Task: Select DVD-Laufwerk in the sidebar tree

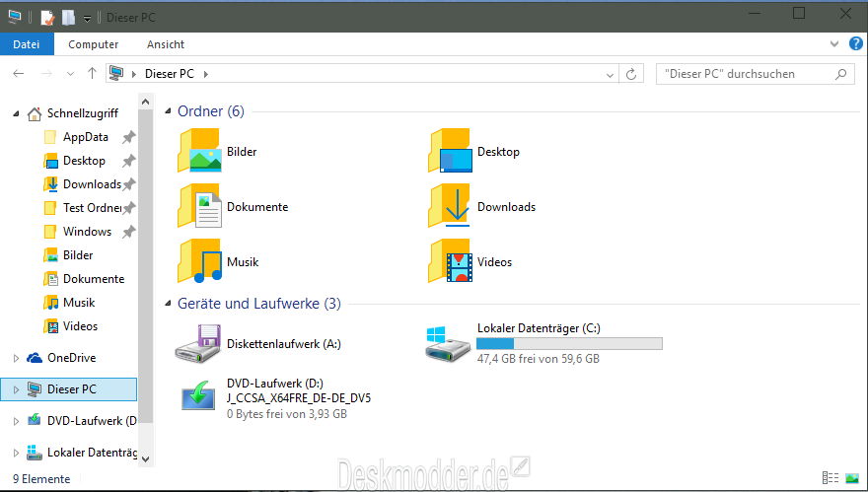Action: (92, 421)
